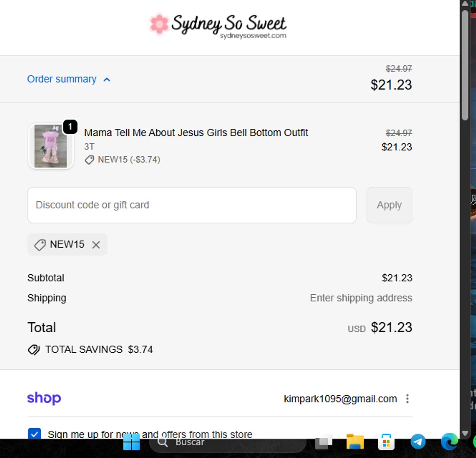Click the Sydney So Sweet logo
The height and width of the screenshot is (458, 476).
218,25
